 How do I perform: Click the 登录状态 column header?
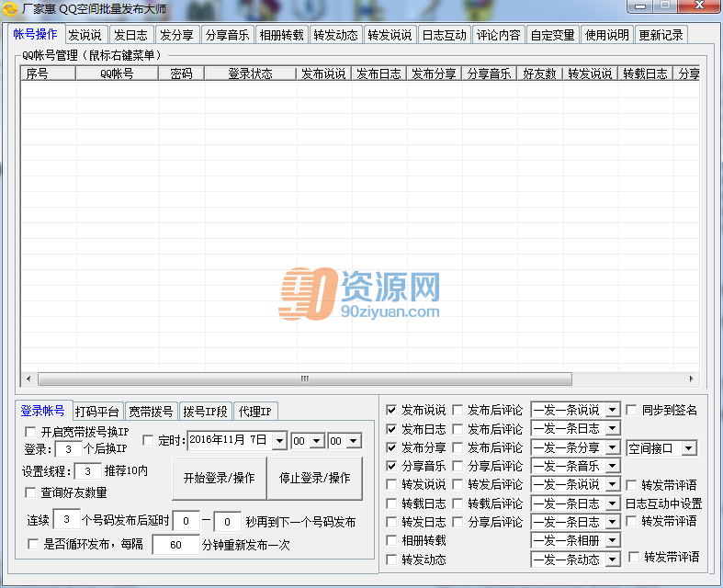point(251,73)
